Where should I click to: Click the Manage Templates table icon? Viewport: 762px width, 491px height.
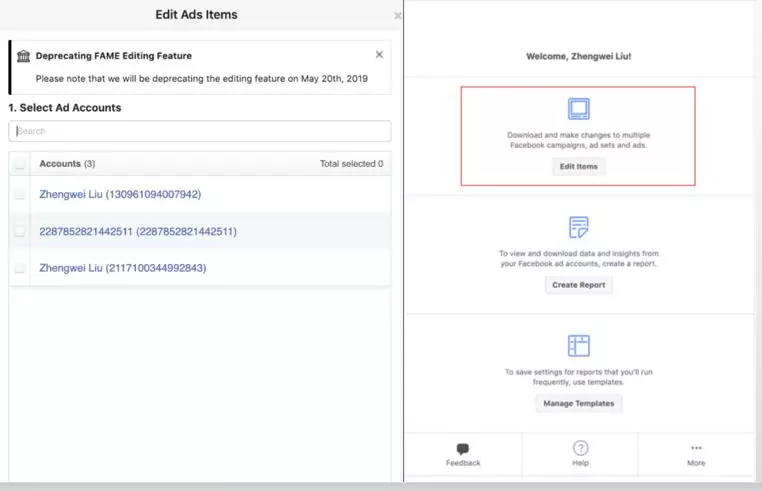(x=578, y=346)
